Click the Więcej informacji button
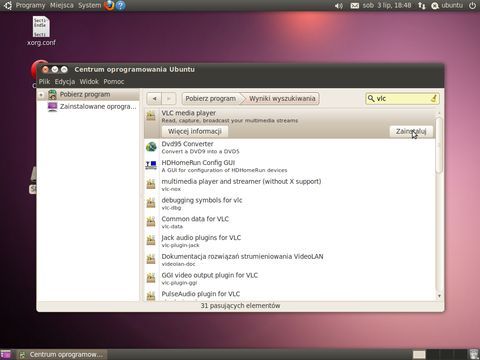This screenshot has height=360, width=480. 195,131
